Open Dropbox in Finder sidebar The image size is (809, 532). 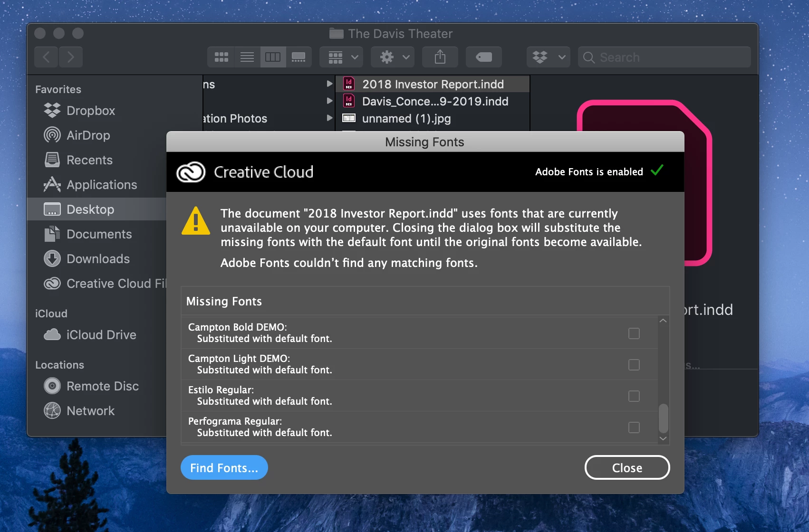91,111
